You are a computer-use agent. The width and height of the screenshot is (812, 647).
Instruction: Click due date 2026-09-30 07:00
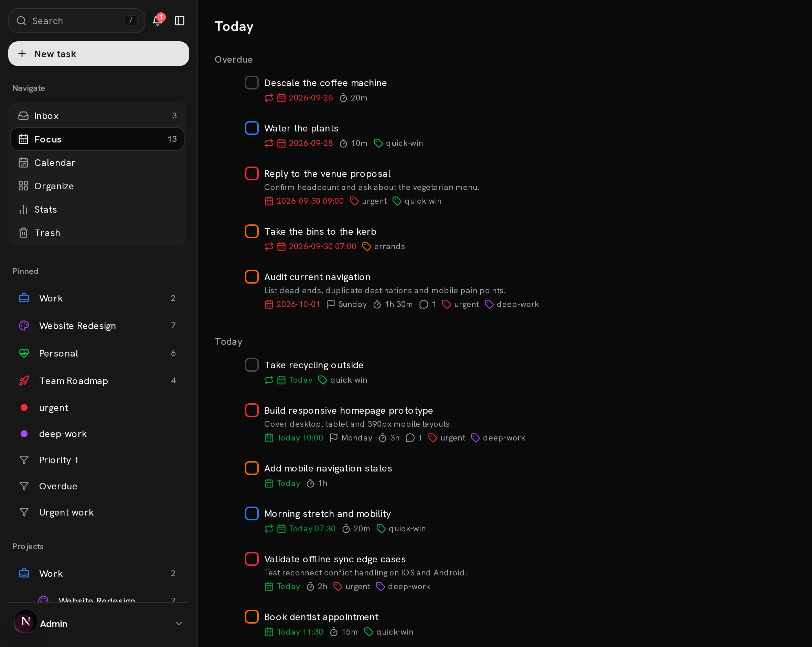(x=322, y=246)
